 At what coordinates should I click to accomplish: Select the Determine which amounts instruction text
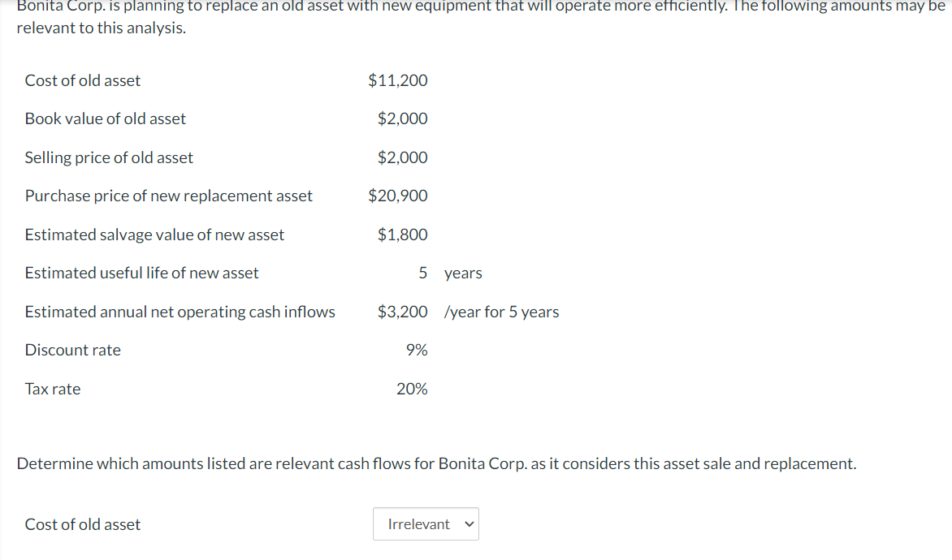click(436, 463)
